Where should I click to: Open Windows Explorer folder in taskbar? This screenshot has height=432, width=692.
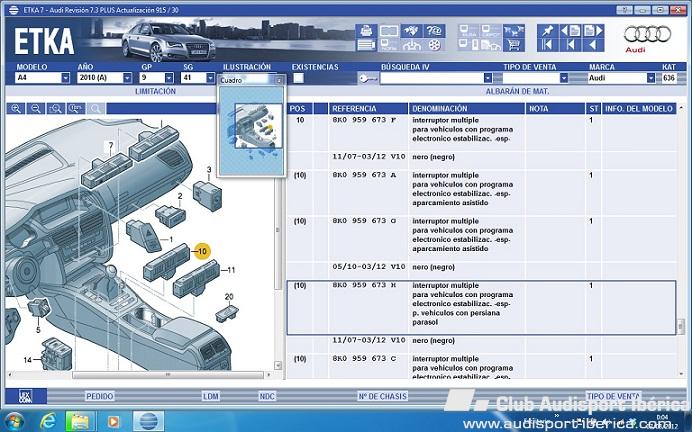[x=80, y=421]
